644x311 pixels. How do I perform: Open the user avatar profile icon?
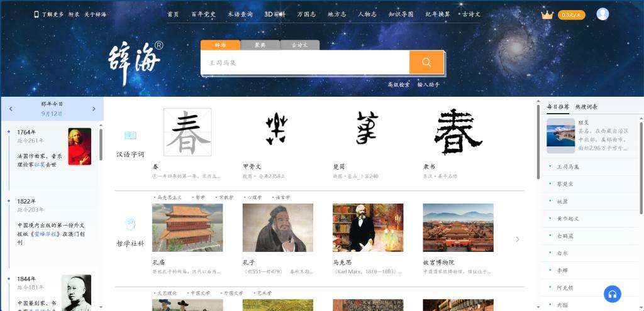(x=602, y=14)
